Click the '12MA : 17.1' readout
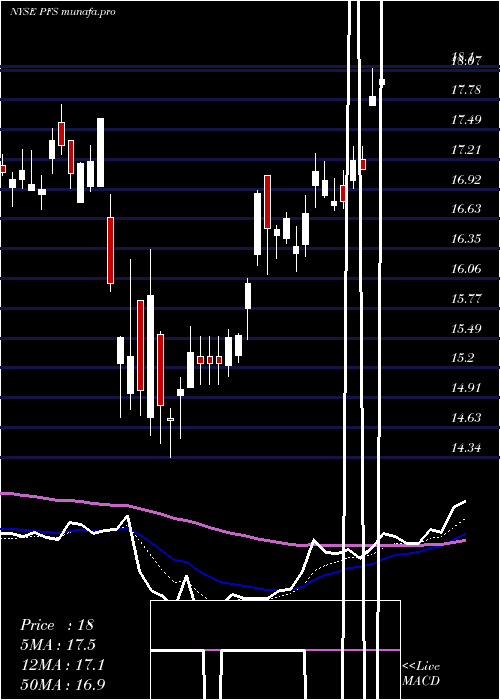Viewport: 500px width, 700px height. coord(62,665)
